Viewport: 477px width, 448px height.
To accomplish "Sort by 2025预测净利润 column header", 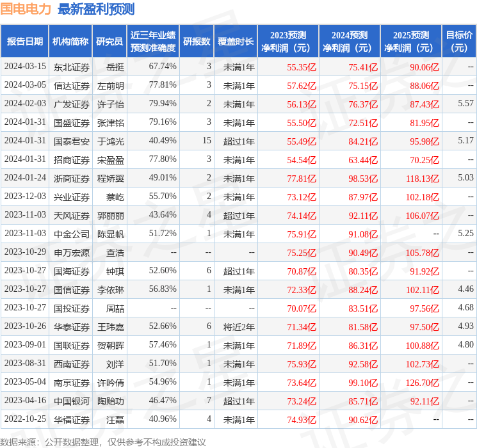I will point(411,42).
